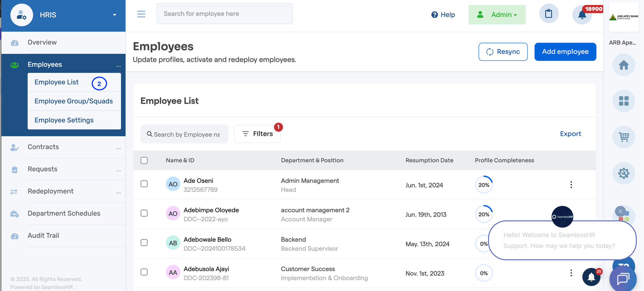Toggle the hamburger menu icon
This screenshot has height=291, width=644.
click(x=141, y=14)
